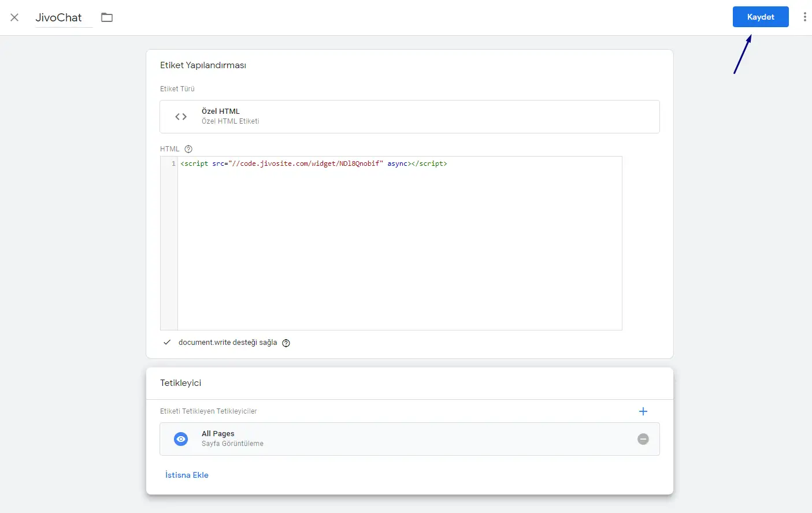The height and width of the screenshot is (513, 812).
Task: Click the JivoChat tag name field
Action: pyautogui.click(x=59, y=17)
